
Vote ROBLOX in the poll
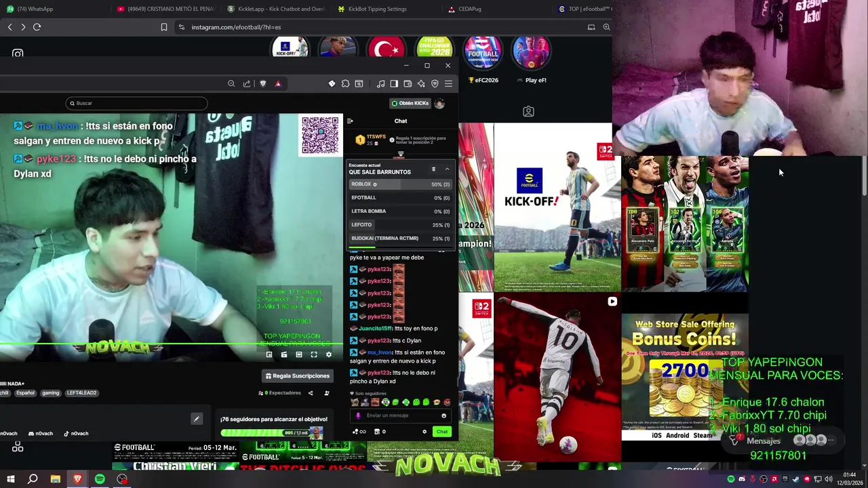[400, 184]
